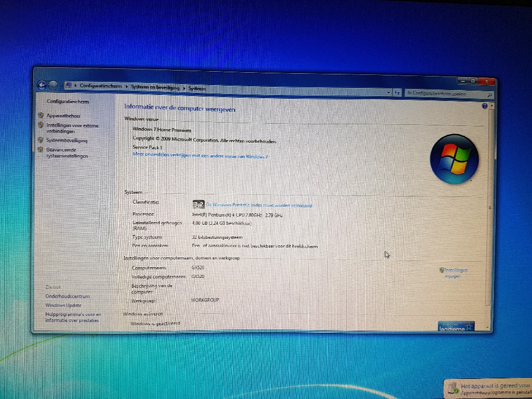
Task: Click the vertical scrollbar down arrow
Action: [488, 327]
